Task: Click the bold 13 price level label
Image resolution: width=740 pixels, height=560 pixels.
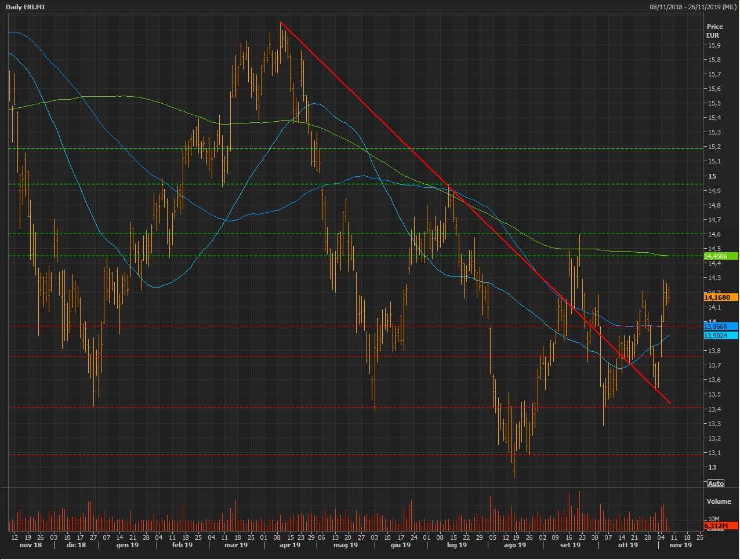Action: click(712, 467)
